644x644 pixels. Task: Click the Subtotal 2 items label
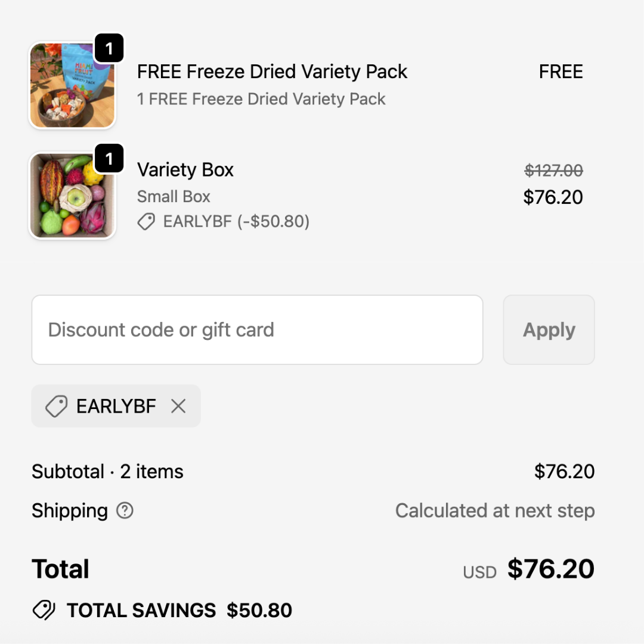[107, 472]
